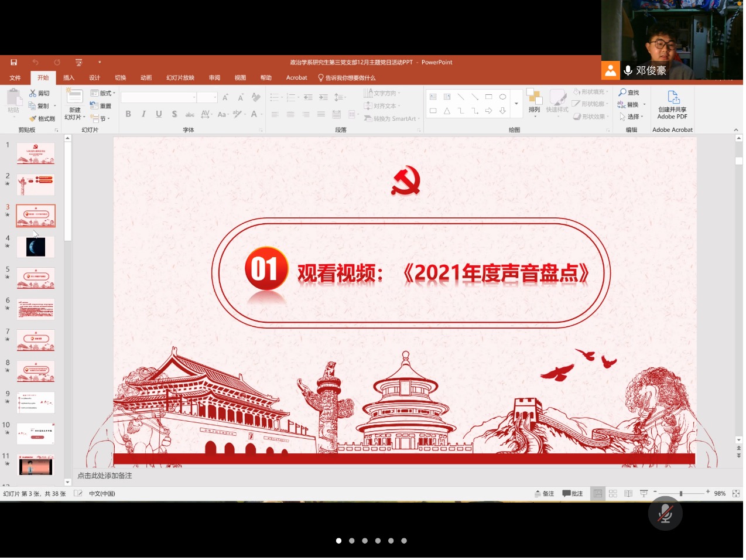Fit slide to current window icon
The image size is (746, 560).
coord(736,494)
